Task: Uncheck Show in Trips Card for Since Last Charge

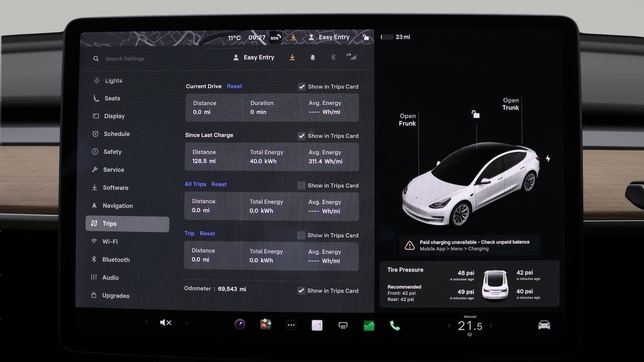Action: point(302,136)
